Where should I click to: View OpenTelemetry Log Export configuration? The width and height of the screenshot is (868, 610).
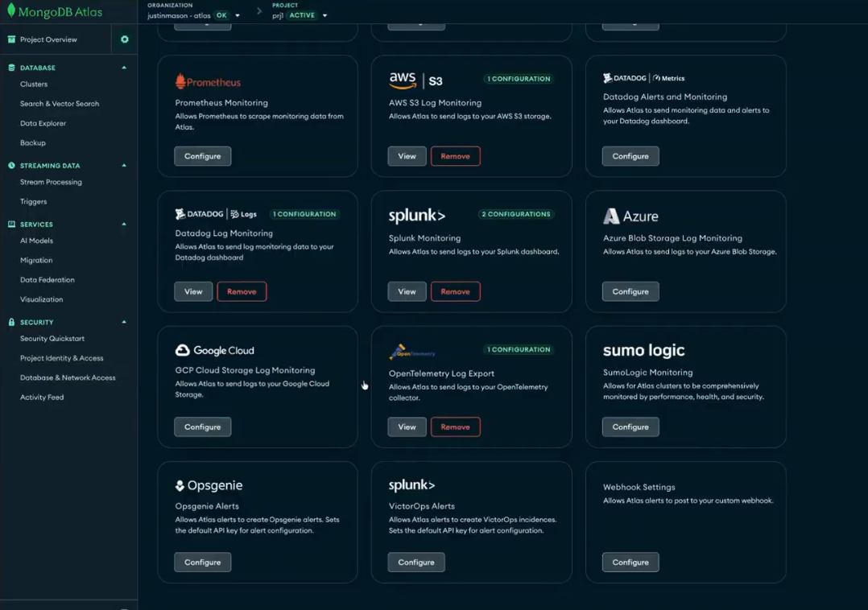click(407, 427)
